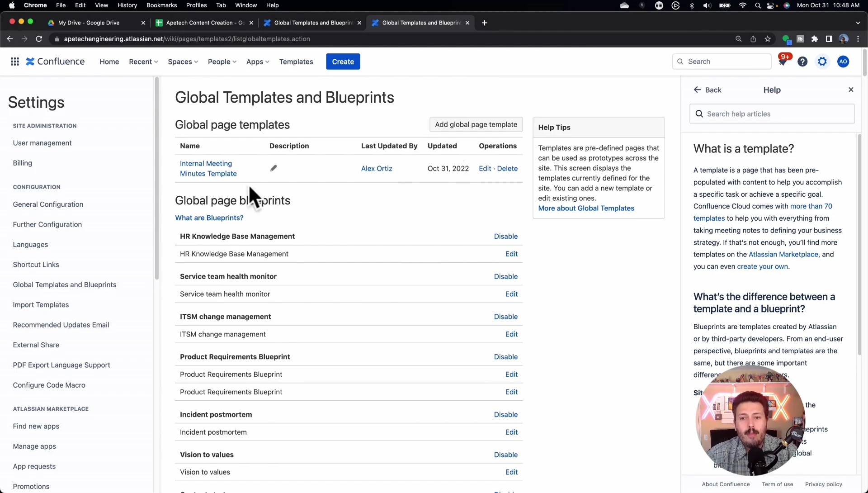Click the macOS Spotlight search icon

(758, 5)
